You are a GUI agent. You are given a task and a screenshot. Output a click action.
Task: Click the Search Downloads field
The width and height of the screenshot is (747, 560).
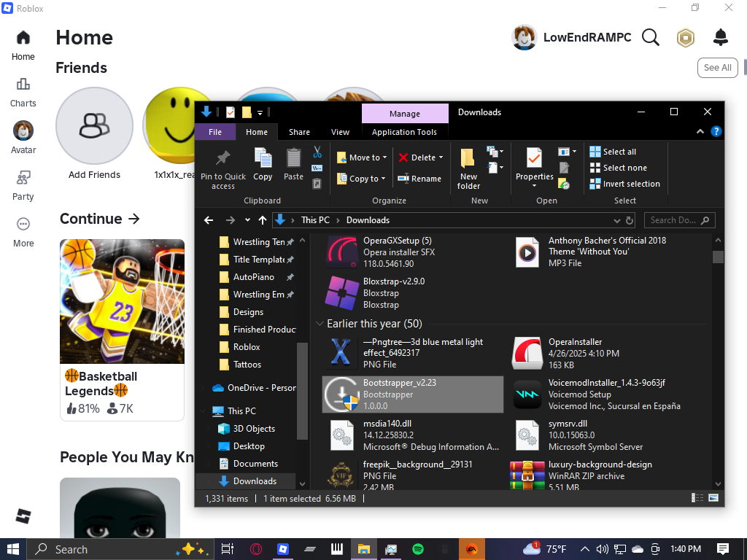(x=680, y=220)
